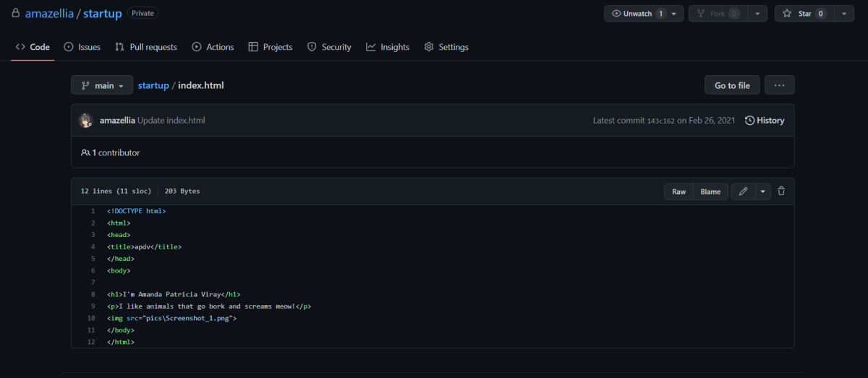Viewport: 868px width, 378px height.
Task: Click the pencil edit file icon
Action: [x=743, y=192]
